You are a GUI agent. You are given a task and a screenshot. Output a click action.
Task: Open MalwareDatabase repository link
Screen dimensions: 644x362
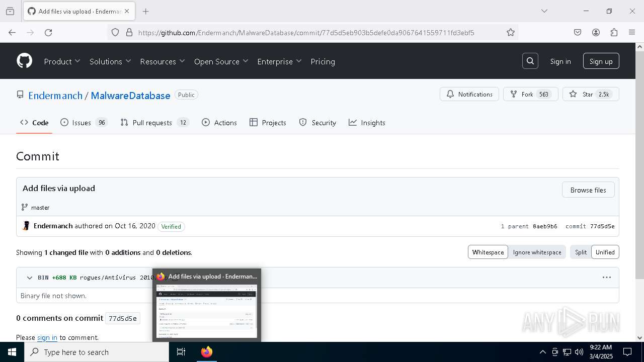[130, 96]
